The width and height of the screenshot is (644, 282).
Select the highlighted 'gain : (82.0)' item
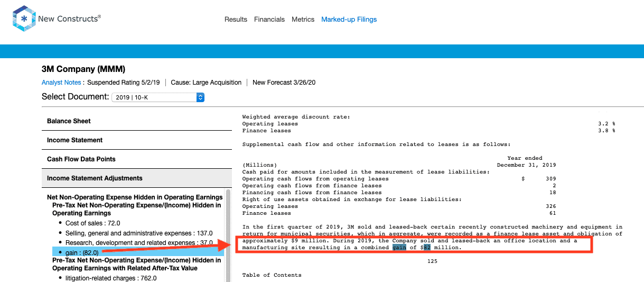[138, 252]
